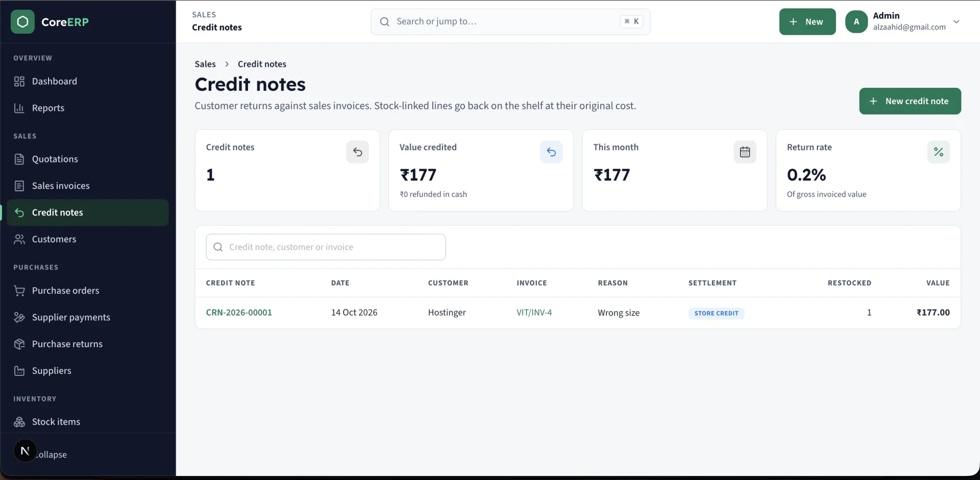Click the SETTLEMENT column header
This screenshot has height=480, width=980.
pos(713,283)
